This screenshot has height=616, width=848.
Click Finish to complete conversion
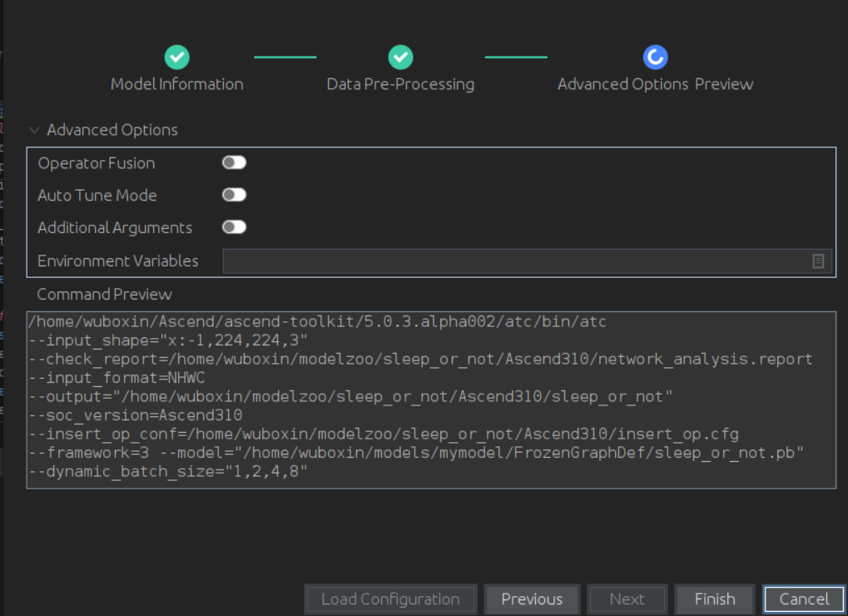pos(714,599)
